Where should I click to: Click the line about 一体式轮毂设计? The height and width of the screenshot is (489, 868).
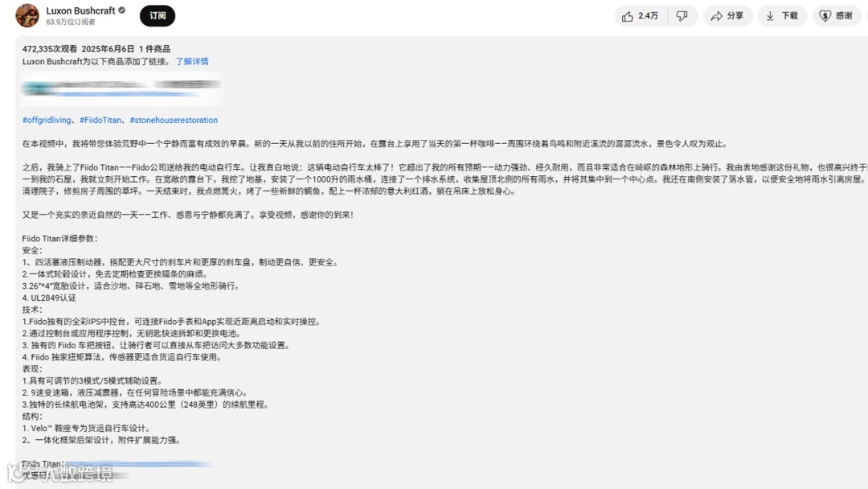coord(116,274)
